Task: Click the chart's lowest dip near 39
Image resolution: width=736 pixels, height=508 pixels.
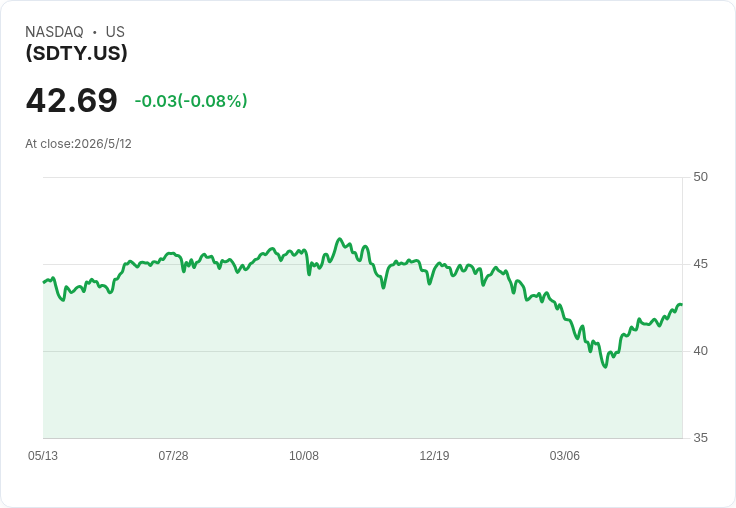Action: click(605, 366)
